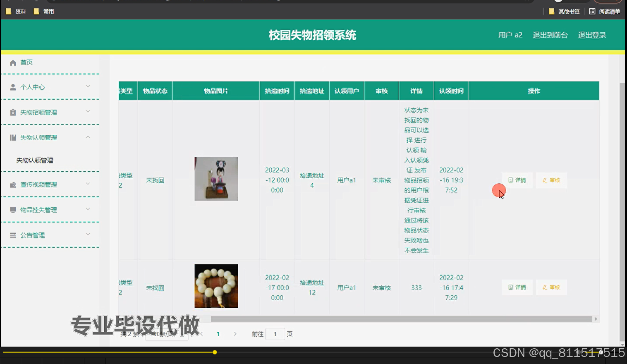Click the 用户 a2 label in header
Screen dimensions: 627x364
[510, 35]
